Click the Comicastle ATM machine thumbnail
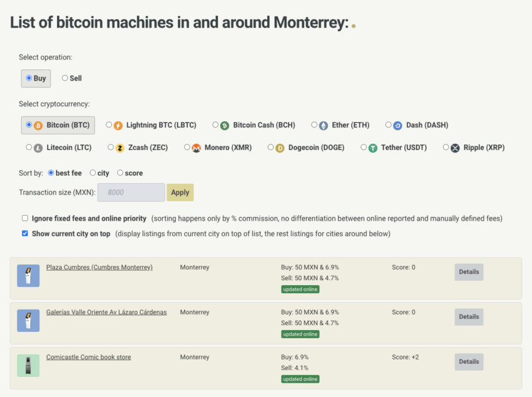Image resolution: width=532 pixels, height=397 pixels. point(28,366)
